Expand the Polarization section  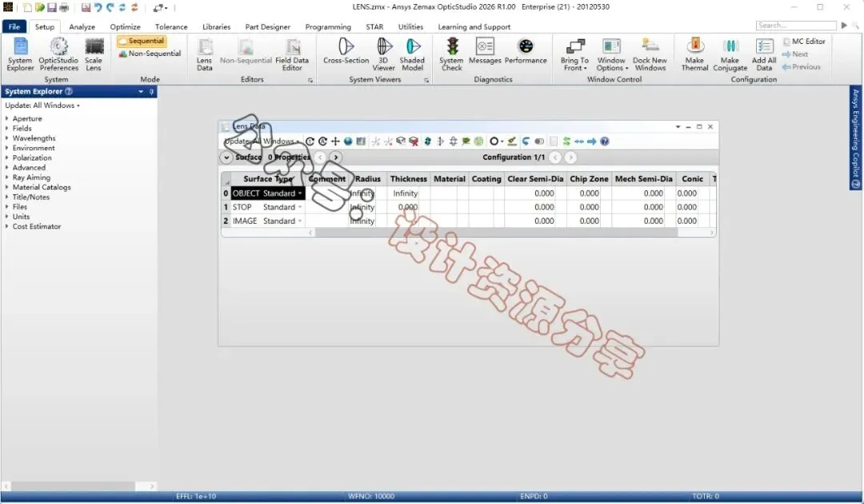[x=6, y=158]
